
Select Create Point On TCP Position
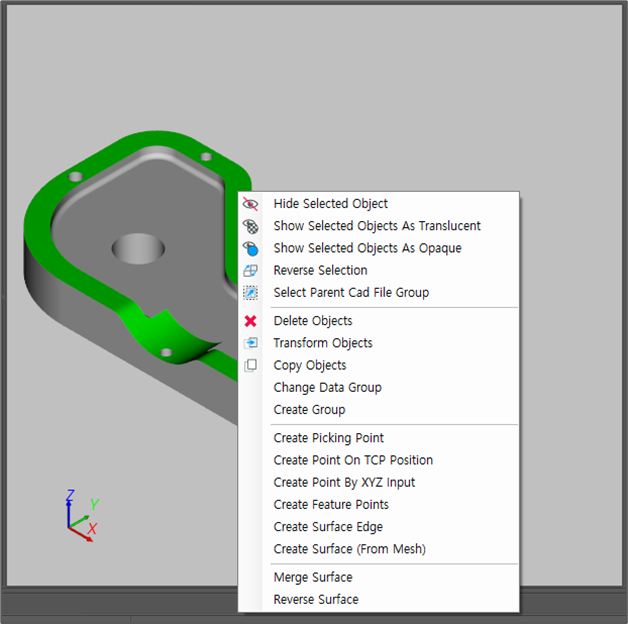[x=353, y=460]
